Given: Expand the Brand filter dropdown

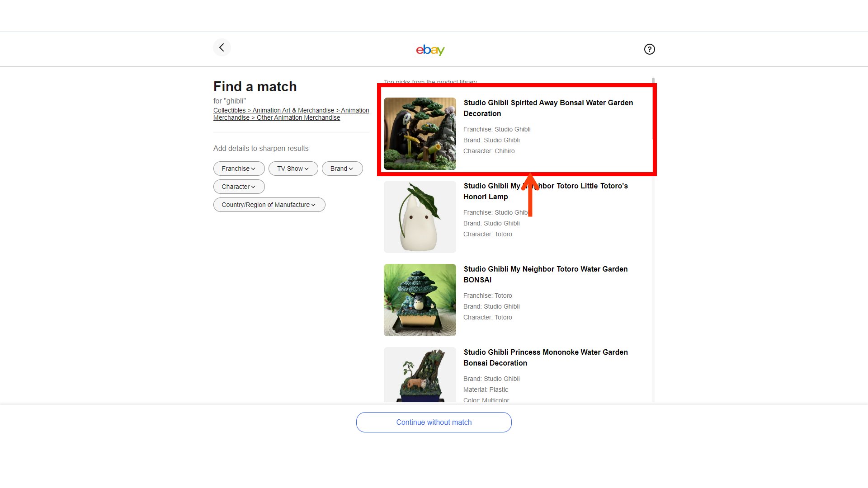Looking at the screenshot, I should point(342,169).
